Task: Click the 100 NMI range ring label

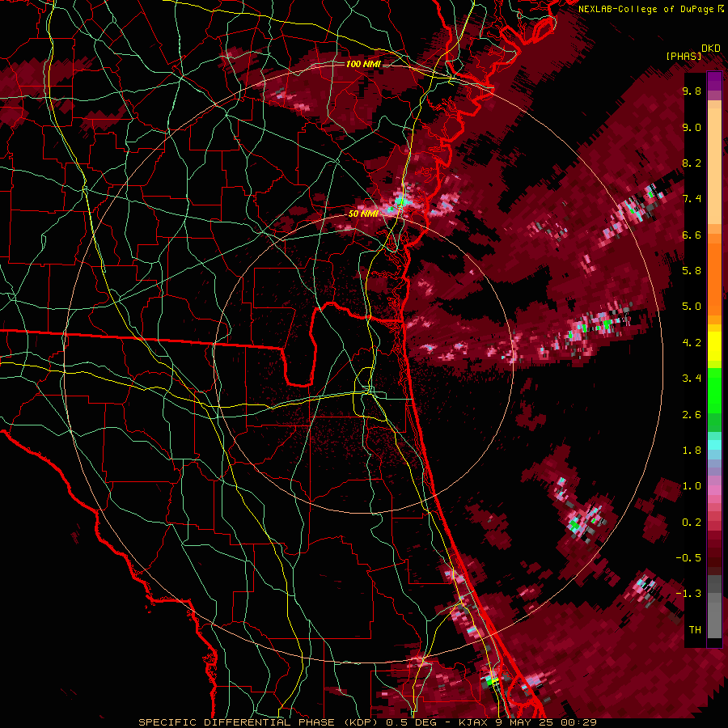Action: pos(362,64)
